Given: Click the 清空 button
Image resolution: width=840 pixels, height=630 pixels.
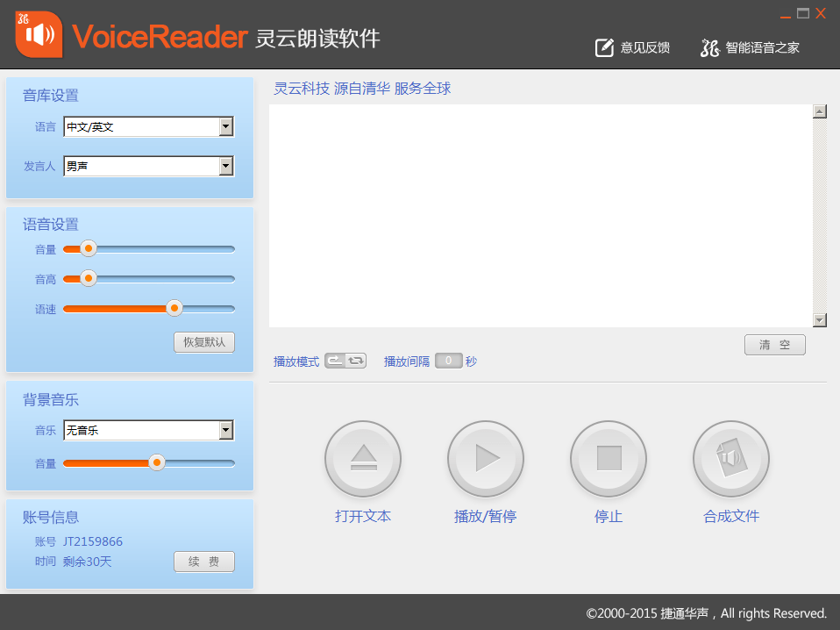Looking at the screenshot, I should pyautogui.click(x=774, y=345).
